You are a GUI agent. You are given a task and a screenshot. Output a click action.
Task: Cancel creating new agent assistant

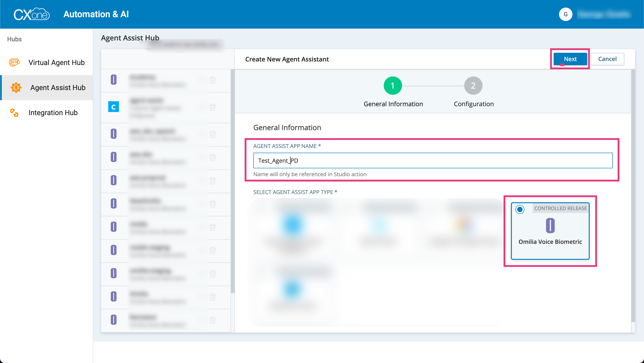pyautogui.click(x=607, y=59)
